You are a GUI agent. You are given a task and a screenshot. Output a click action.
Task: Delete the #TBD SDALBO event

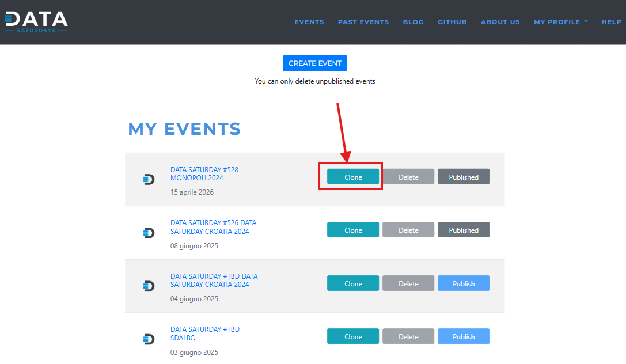tap(408, 336)
